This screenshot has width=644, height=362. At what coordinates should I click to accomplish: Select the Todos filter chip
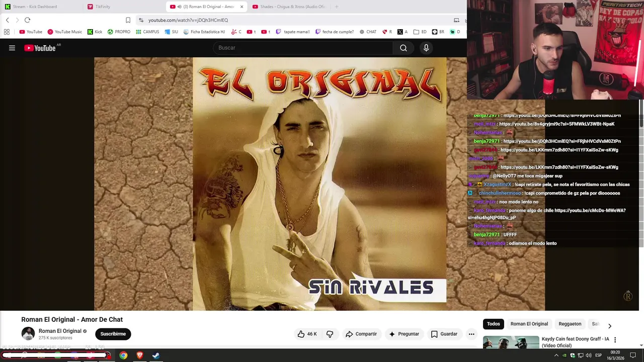tap(494, 324)
